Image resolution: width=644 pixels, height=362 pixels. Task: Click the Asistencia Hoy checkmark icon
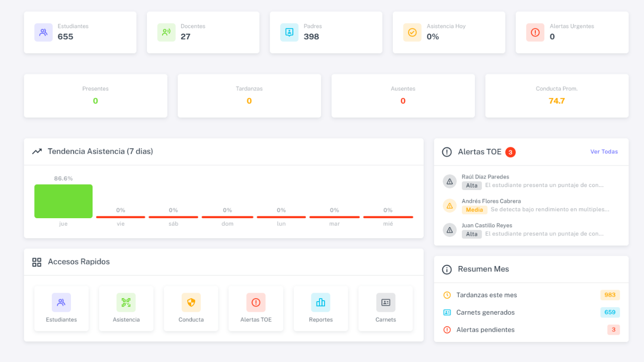(x=412, y=32)
